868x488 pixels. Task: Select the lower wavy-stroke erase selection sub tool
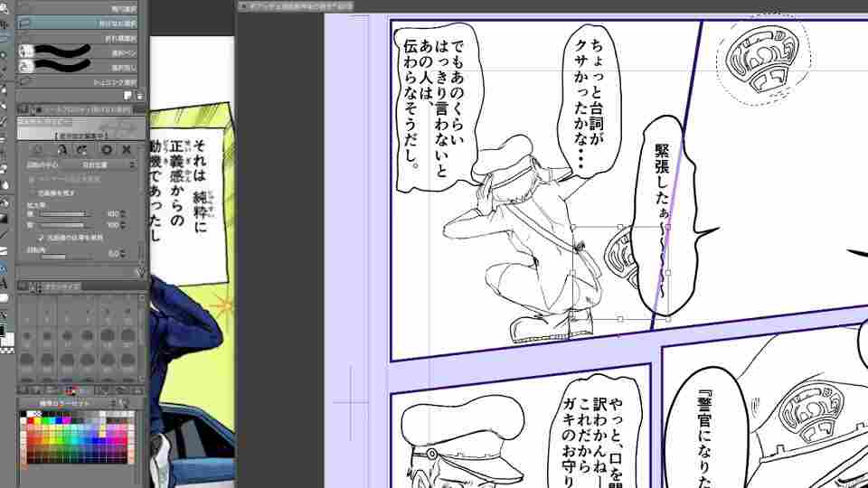(77, 67)
